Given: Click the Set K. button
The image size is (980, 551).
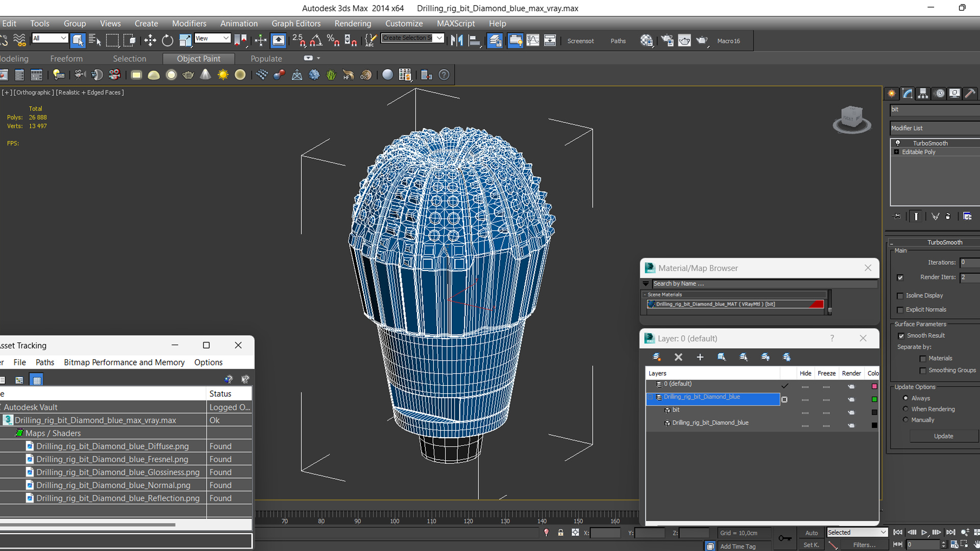Looking at the screenshot, I should [x=812, y=545].
